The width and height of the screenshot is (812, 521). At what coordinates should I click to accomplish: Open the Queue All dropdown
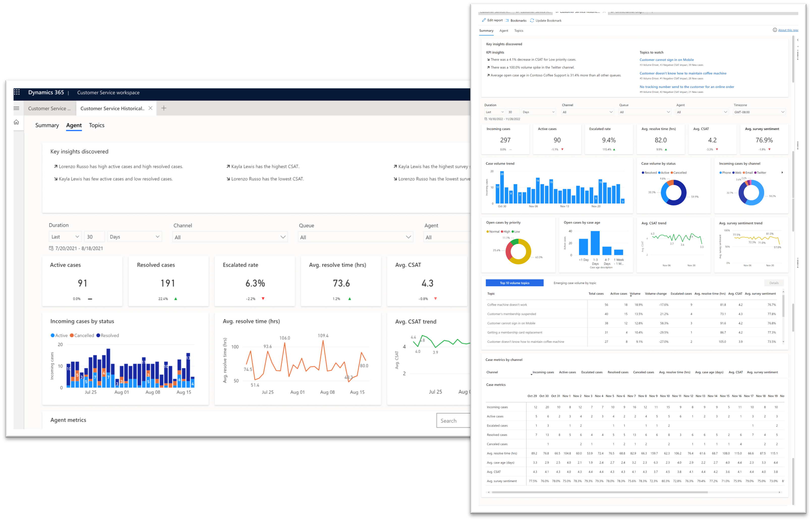[645, 112]
